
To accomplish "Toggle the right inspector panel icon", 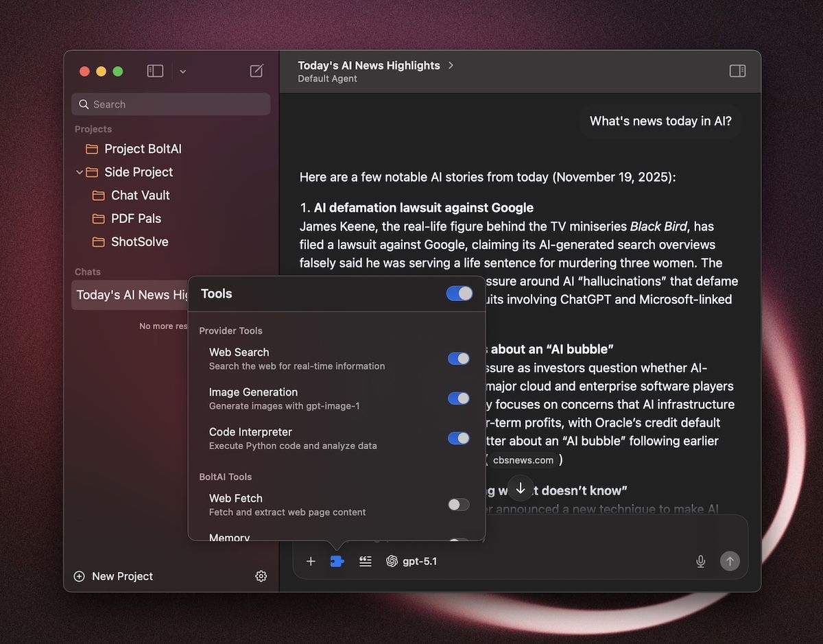I will click(x=737, y=71).
